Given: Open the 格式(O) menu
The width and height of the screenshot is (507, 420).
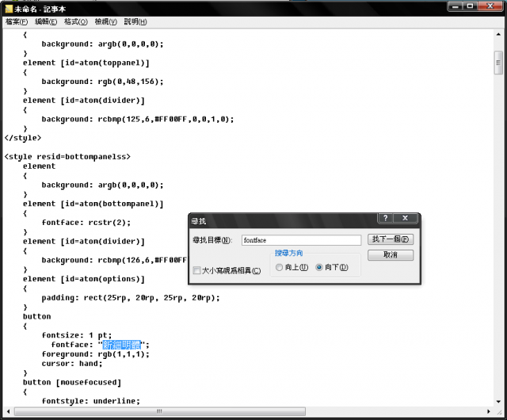Looking at the screenshot, I should (76, 21).
